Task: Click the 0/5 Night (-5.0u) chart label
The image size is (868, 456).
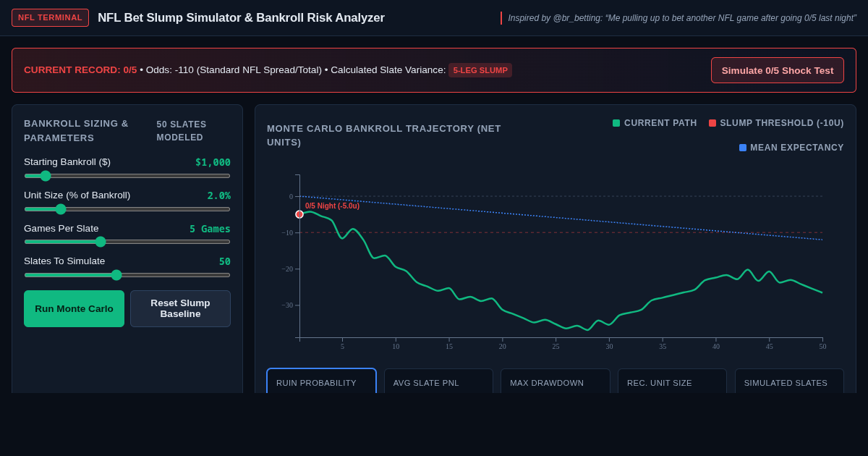Action: [x=332, y=206]
